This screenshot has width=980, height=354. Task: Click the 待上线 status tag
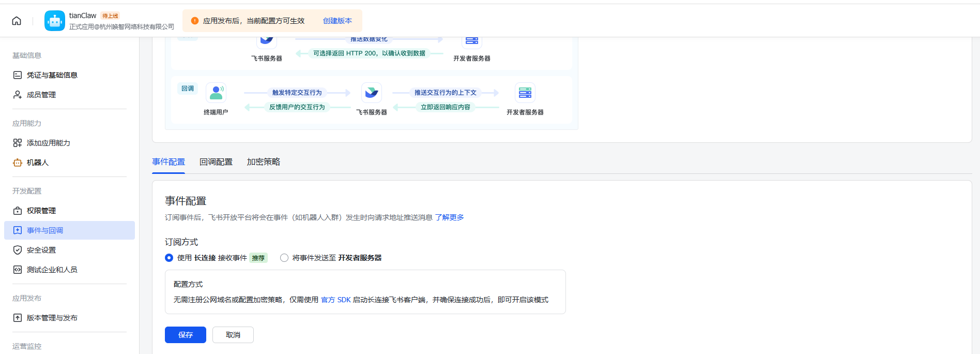[x=110, y=16]
